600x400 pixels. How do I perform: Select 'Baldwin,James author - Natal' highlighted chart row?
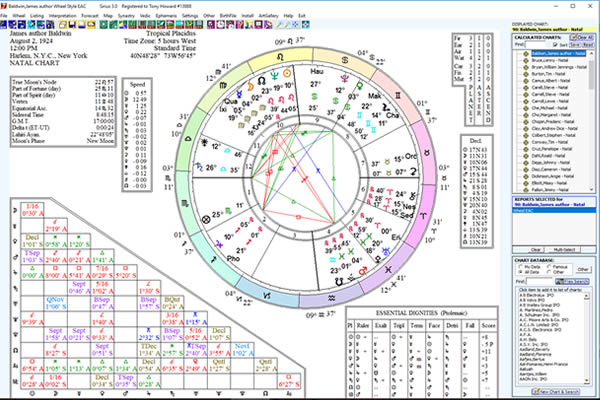coord(558,54)
